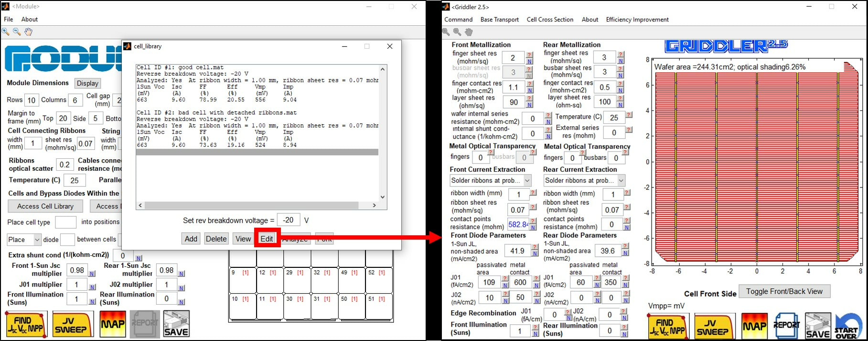Click the cell list horizontal scrollbar right arrow
Viewport: 868px width, 341px height.
click(x=374, y=205)
